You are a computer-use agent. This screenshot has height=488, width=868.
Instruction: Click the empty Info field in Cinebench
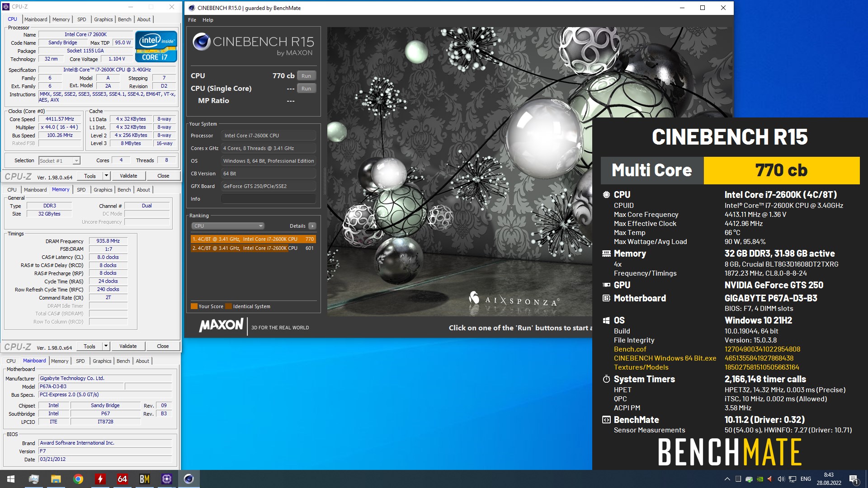(269, 199)
